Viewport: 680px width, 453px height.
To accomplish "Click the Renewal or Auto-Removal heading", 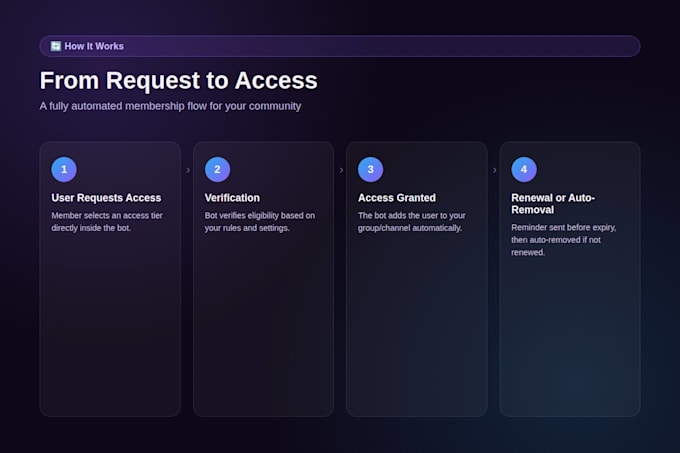I will [x=553, y=204].
